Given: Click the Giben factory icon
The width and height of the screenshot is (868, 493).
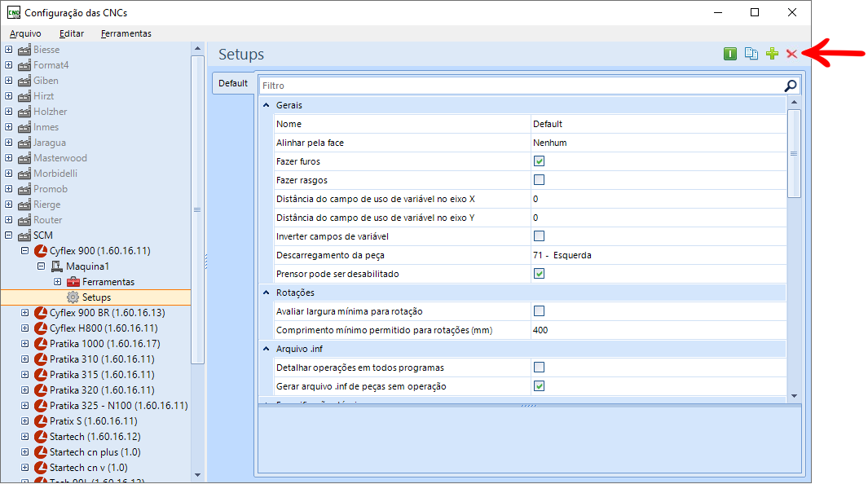Looking at the screenshot, I should pyautogui.click(x=24, y=81).
